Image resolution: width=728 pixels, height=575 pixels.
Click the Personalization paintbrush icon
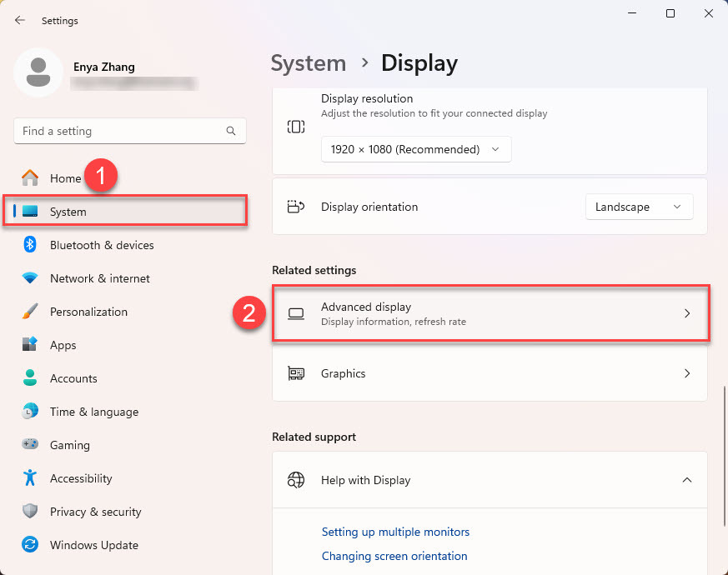30,312
